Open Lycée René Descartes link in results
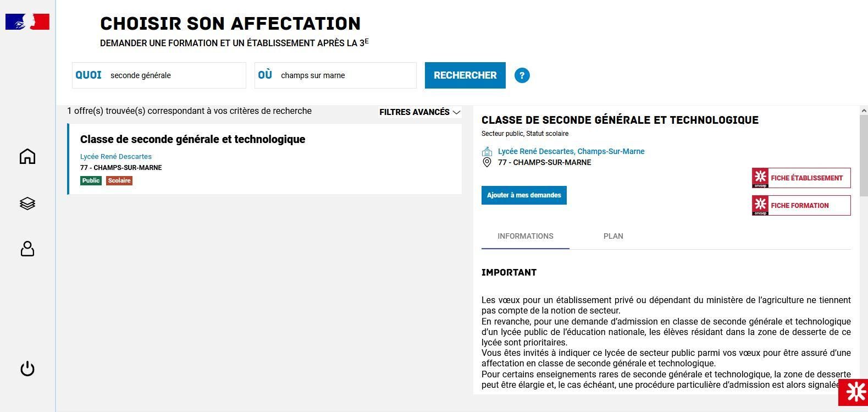868x412 pixels. (x=116, y=157)
